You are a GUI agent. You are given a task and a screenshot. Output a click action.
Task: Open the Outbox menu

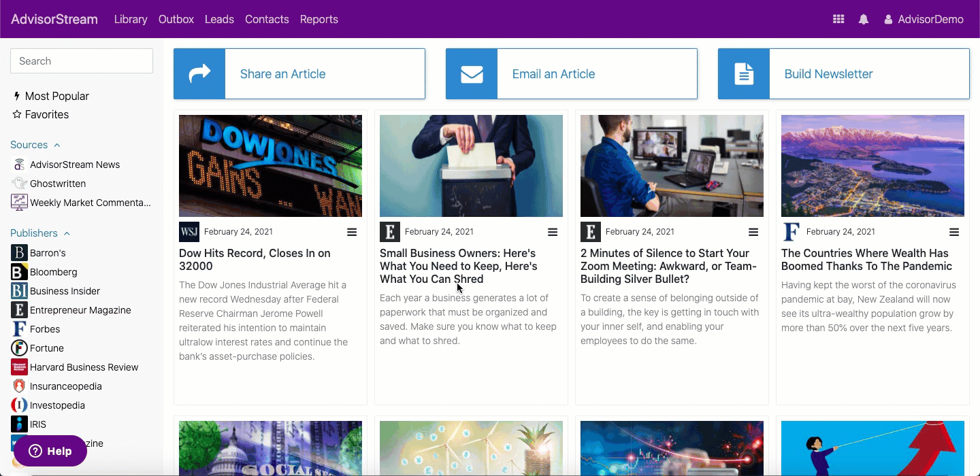coord(176,19)
